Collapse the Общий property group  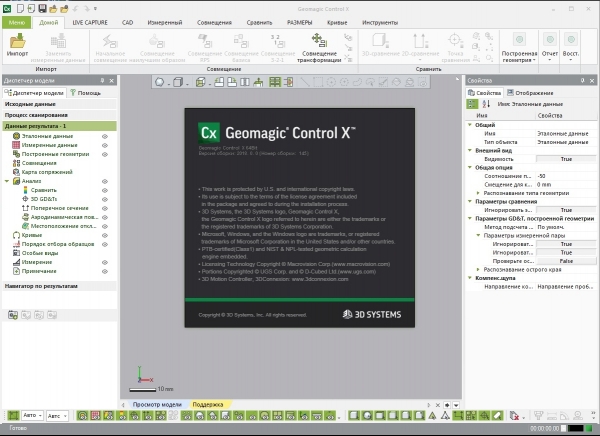[470, 125]
